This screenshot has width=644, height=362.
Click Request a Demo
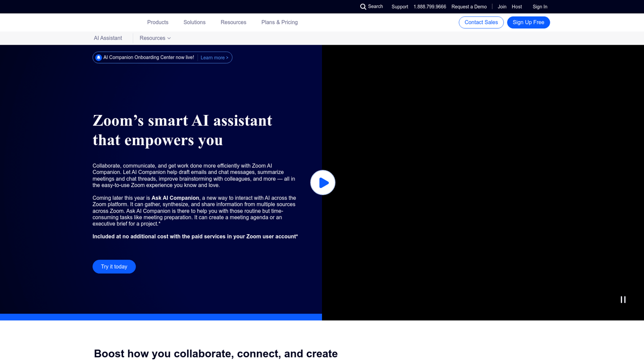pyautogui.click(x=469, y=7)
